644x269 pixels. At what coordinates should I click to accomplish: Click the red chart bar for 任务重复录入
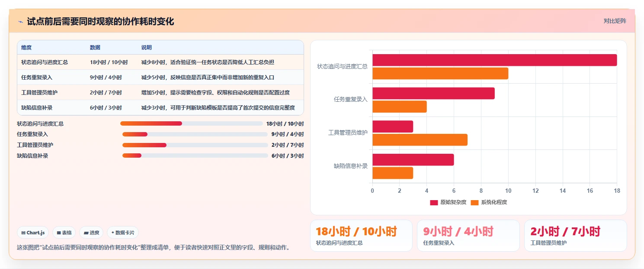433,93
